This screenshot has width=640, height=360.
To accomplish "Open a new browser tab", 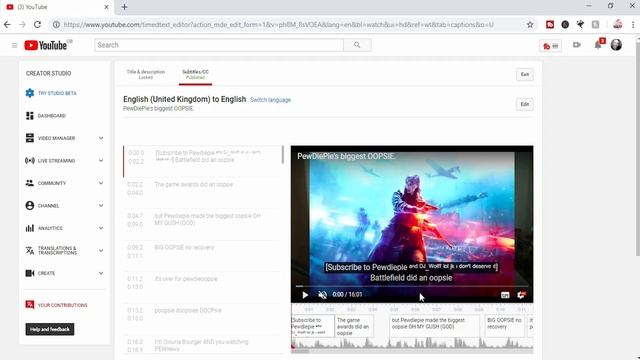I will 124,7.
